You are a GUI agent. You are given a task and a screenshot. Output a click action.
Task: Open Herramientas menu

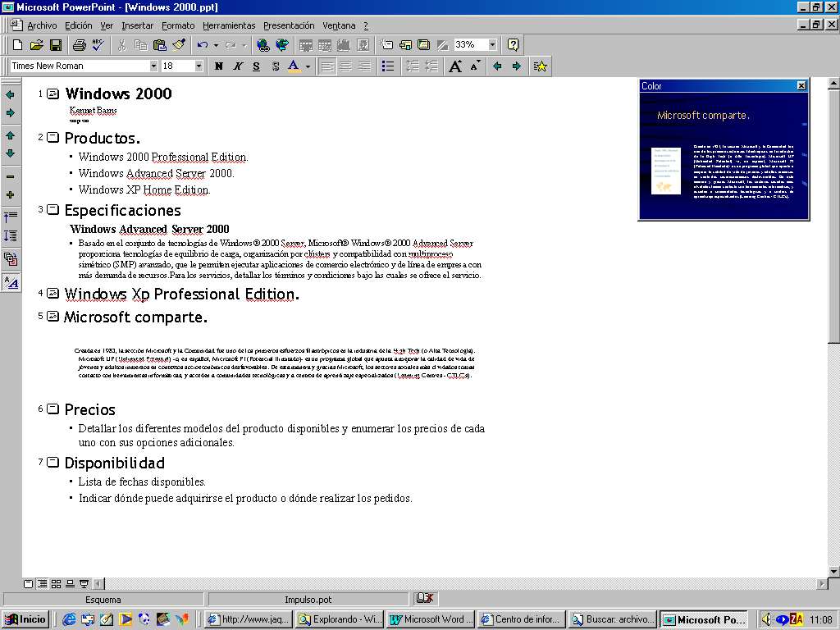[x=229, y=25]
